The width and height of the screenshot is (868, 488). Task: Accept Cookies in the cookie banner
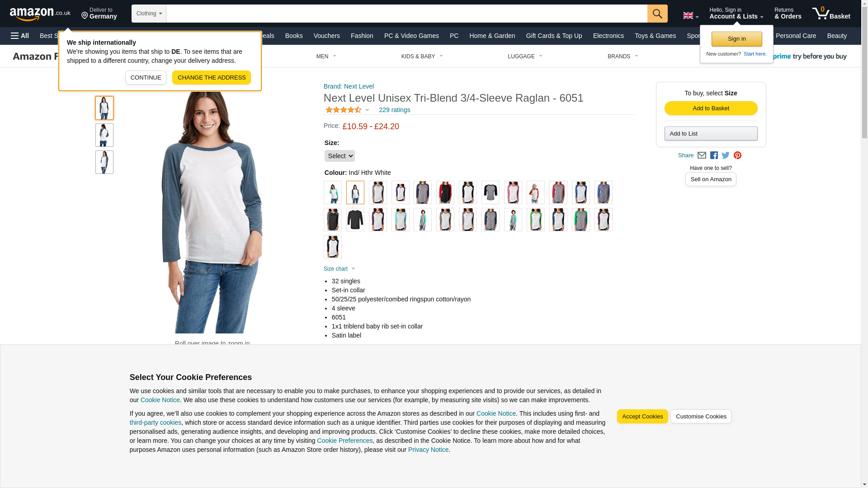coord(642,417)
